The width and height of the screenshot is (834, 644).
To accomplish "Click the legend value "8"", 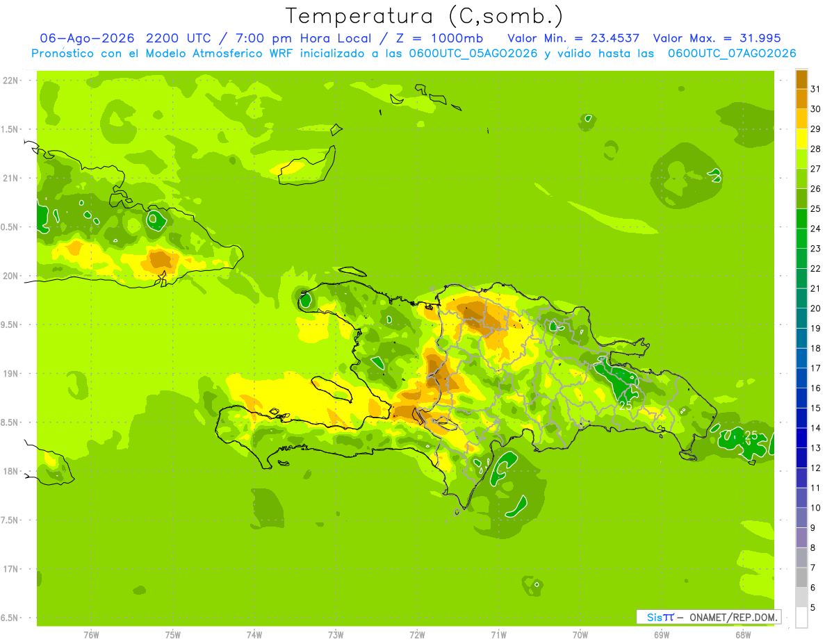I will [x=813, y=548].
